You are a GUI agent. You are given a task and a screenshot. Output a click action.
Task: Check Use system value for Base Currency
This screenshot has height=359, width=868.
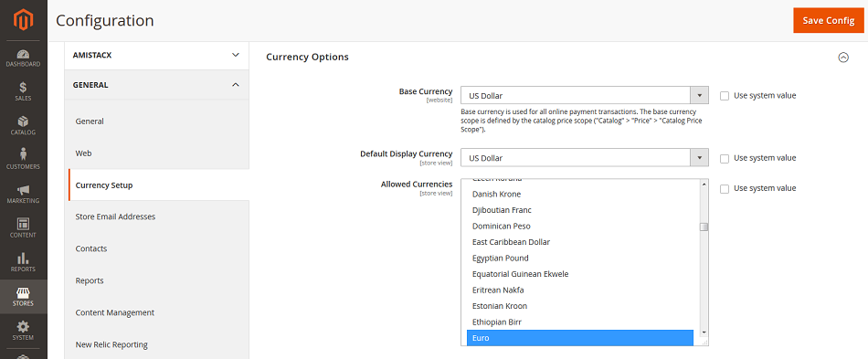(725, 96)
